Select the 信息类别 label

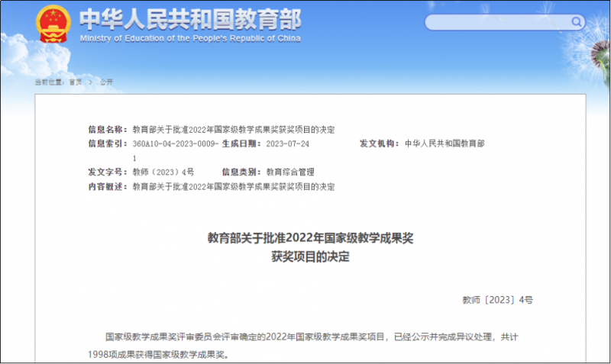coord(241,172)
